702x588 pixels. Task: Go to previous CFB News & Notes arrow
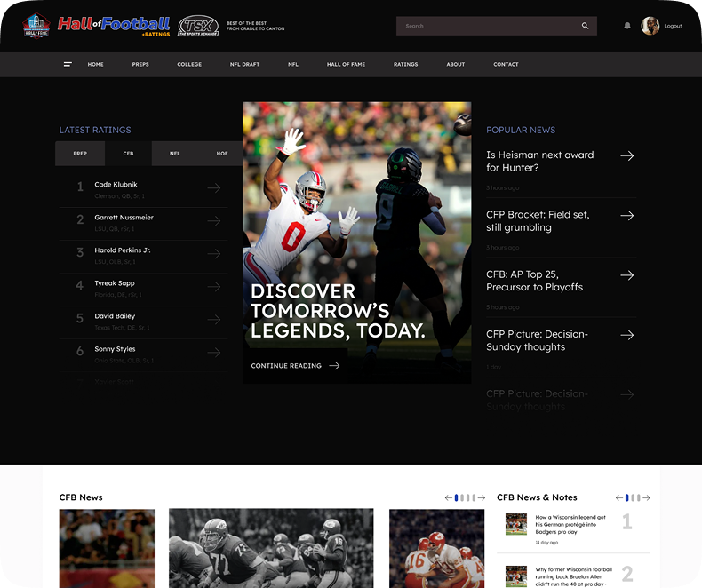pos(619,497)
